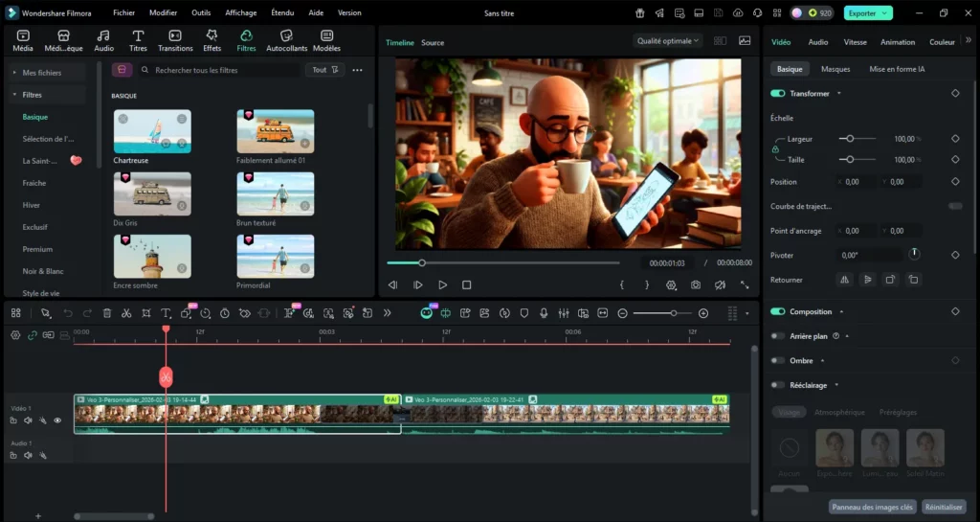Play the preview video

[x=442, y=285]
